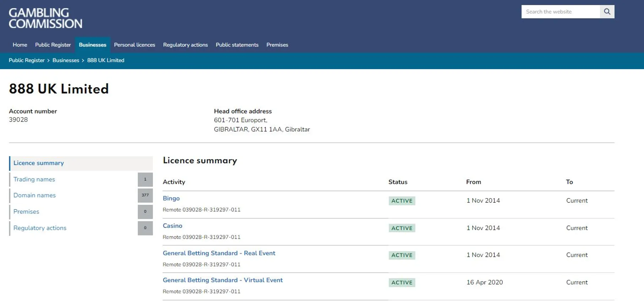Select Licence summary sidebar tab
Screen dimensions: 644x301
point(81,163)
